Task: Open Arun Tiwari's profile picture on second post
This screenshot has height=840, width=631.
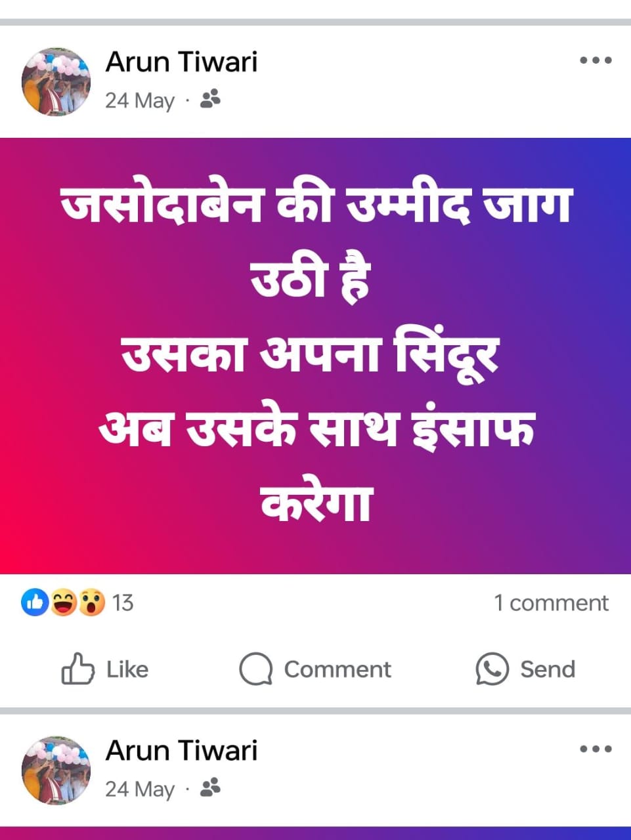Action: point(56,770)
